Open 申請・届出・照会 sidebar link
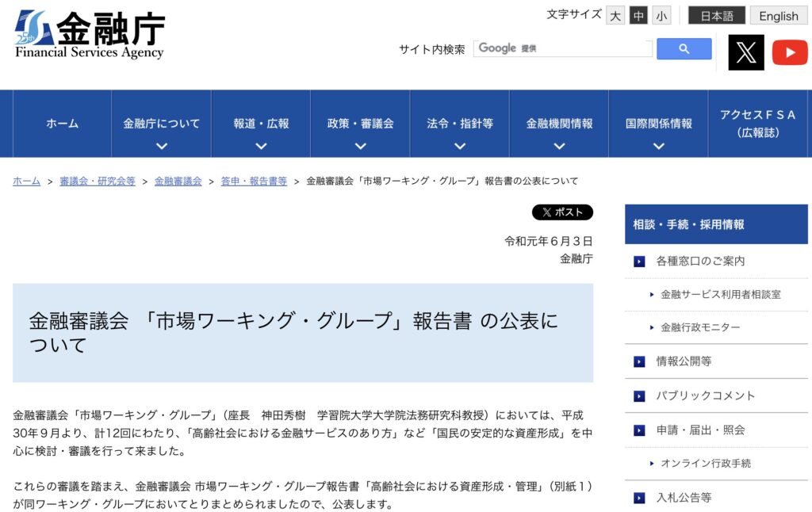 (x=700, y=430)
